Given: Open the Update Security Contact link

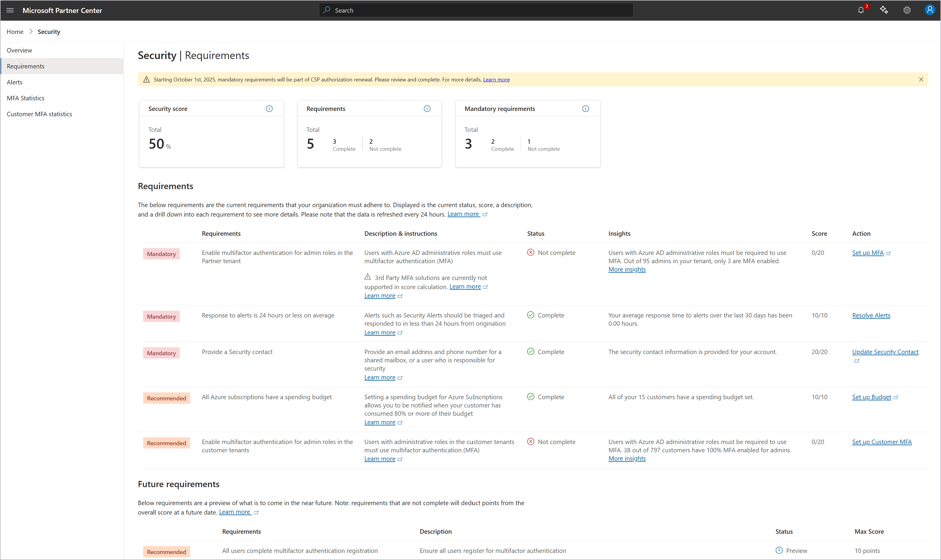Looking at the screenshot, I should (x=885, y=352).
